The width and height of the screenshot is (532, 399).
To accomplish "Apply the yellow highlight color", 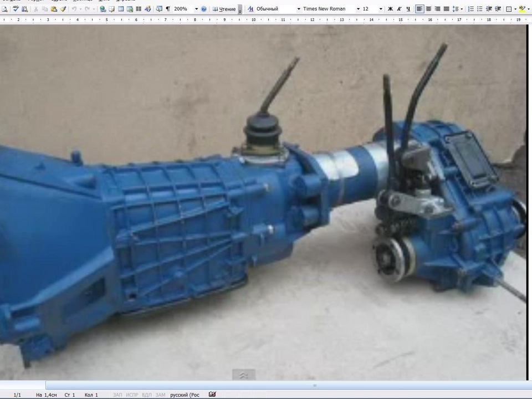I will click(522, 9).
